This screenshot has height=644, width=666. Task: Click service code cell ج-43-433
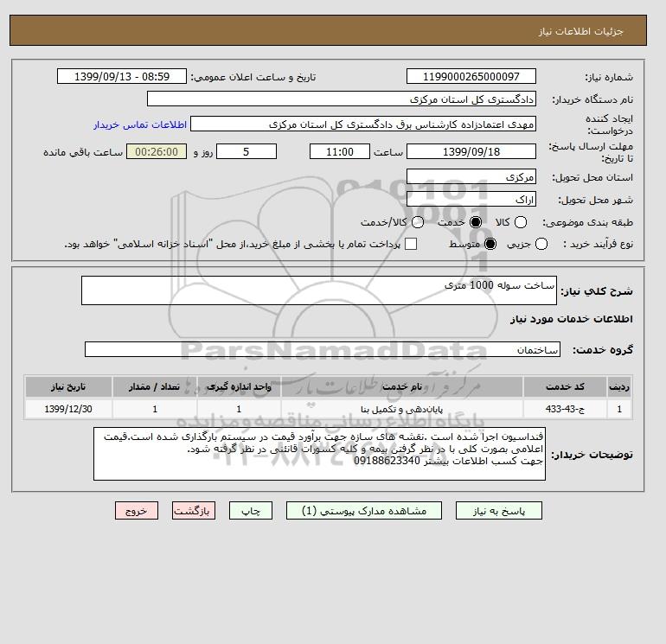point(565,409)
